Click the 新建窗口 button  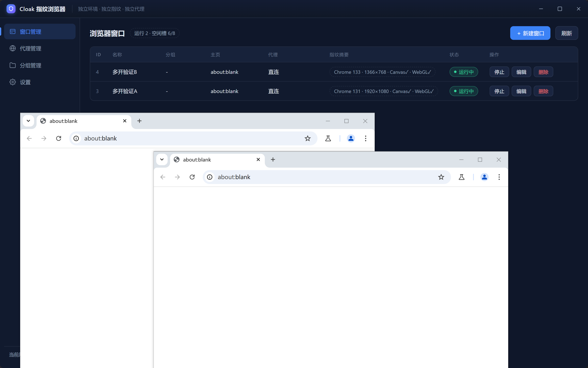tap(530, 33)
